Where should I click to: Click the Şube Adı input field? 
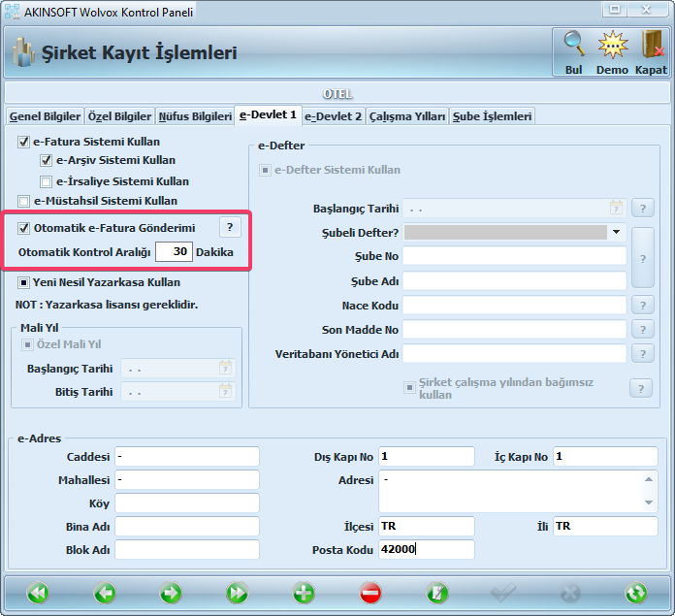(514, 280)
